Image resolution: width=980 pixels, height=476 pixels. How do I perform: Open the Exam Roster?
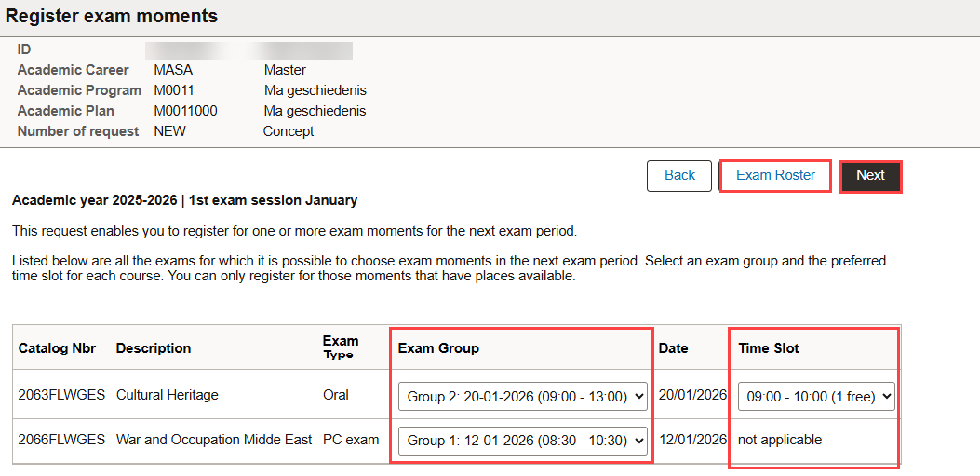point(775,175)
